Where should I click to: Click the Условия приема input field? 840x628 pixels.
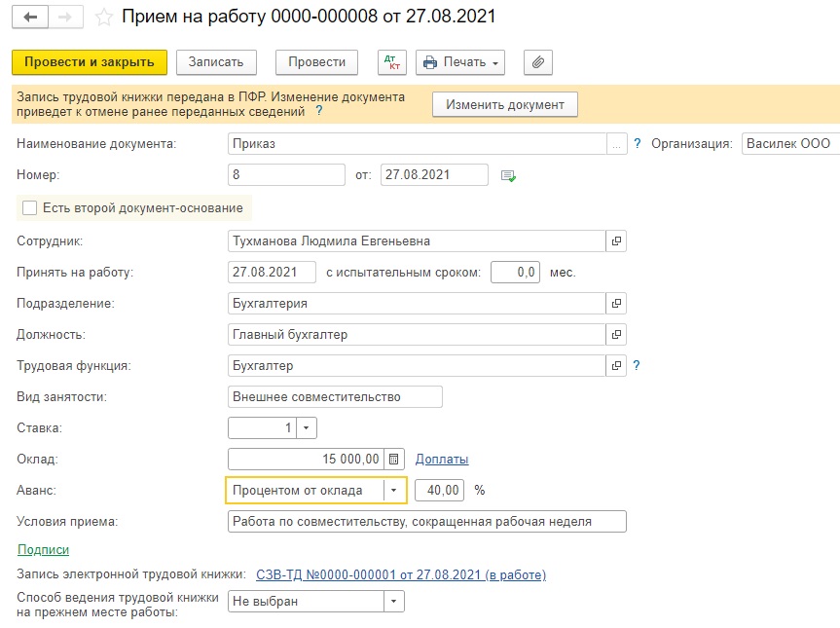427,521
